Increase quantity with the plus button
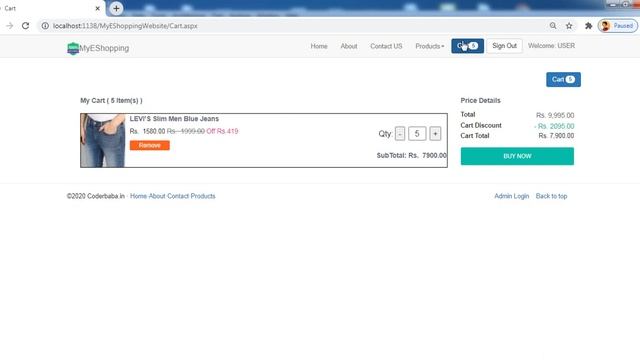 tap(435, 133)
